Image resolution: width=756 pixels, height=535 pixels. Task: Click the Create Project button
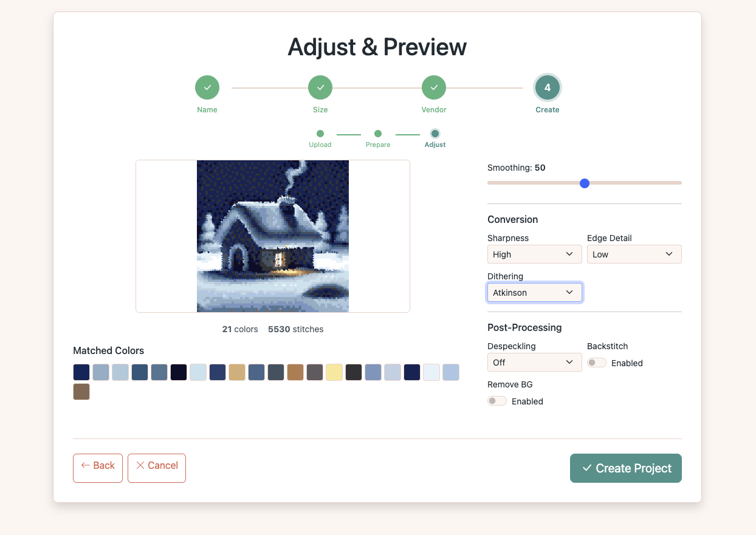tap(625, 468)
